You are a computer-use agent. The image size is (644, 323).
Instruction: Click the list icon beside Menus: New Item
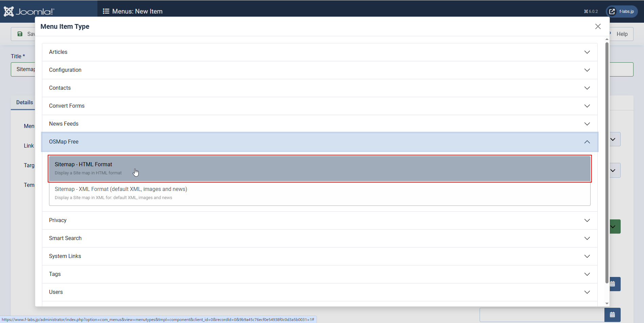[x=106, y=11]
